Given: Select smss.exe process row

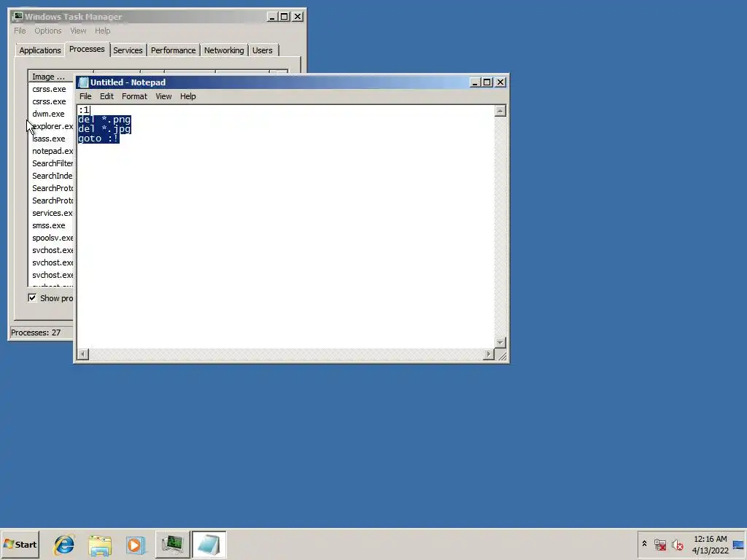Looking at the screenshot, I should 51,225.
